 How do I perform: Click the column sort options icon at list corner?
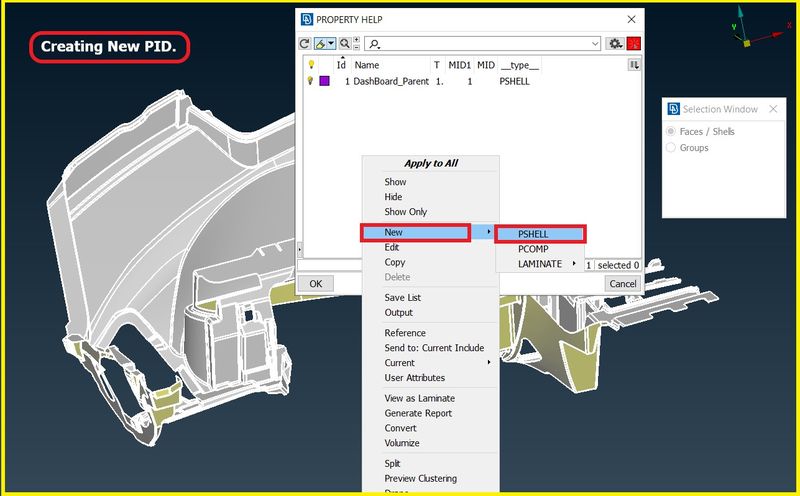[634, 65]
